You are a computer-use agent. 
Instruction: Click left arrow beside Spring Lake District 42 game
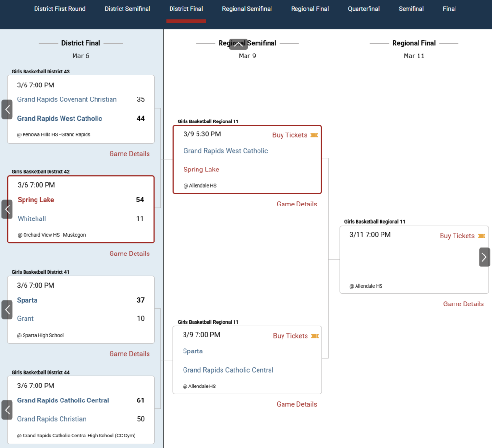coord(7,209)
